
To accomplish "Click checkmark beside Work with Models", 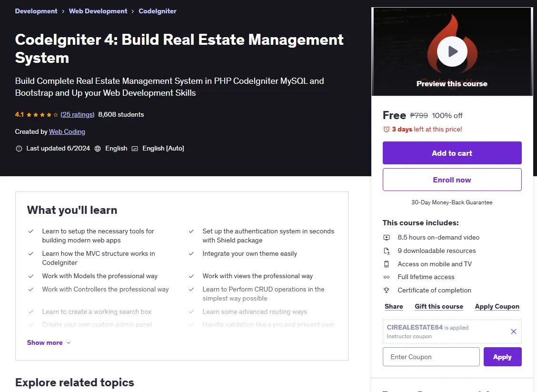I will pos(31,276).
